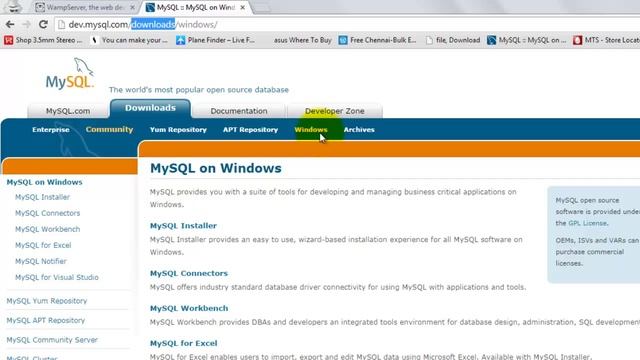Open MySQL Workbench in the sidebar
This screenshot has width=640, height=360.
tap(47, 229)
